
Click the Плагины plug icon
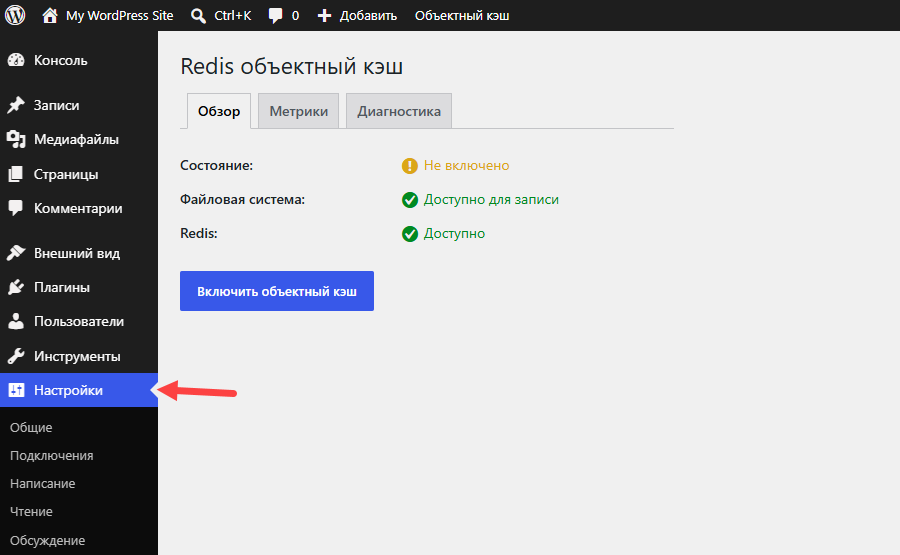[16, 287]
